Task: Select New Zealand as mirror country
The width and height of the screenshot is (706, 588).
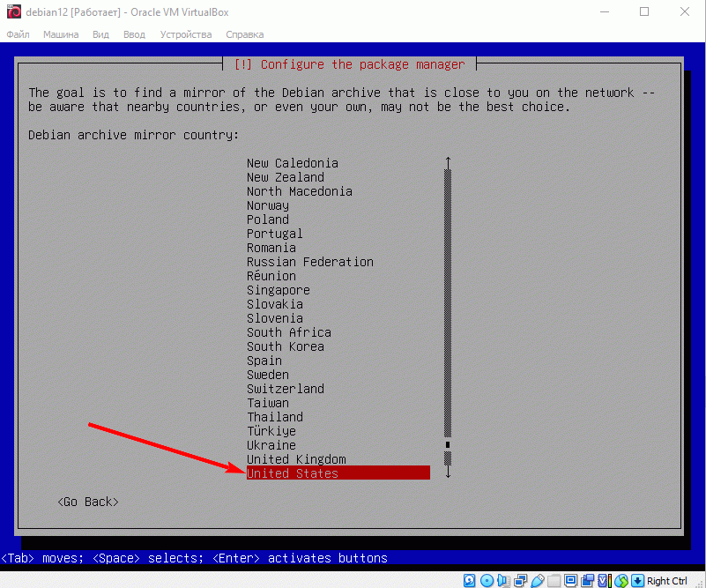Action: (286, 177)
